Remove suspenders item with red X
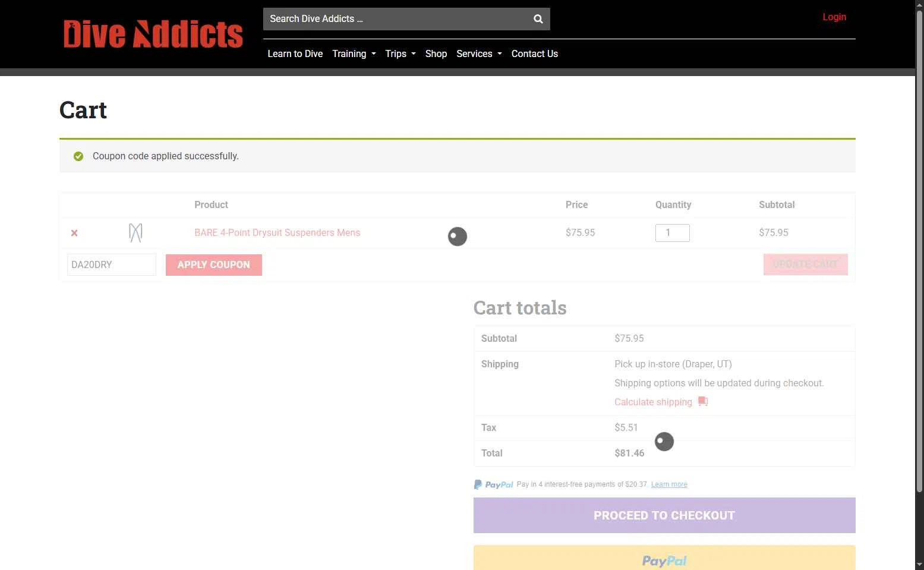Screen dimensions: 924x570 [x=74, y=233]
